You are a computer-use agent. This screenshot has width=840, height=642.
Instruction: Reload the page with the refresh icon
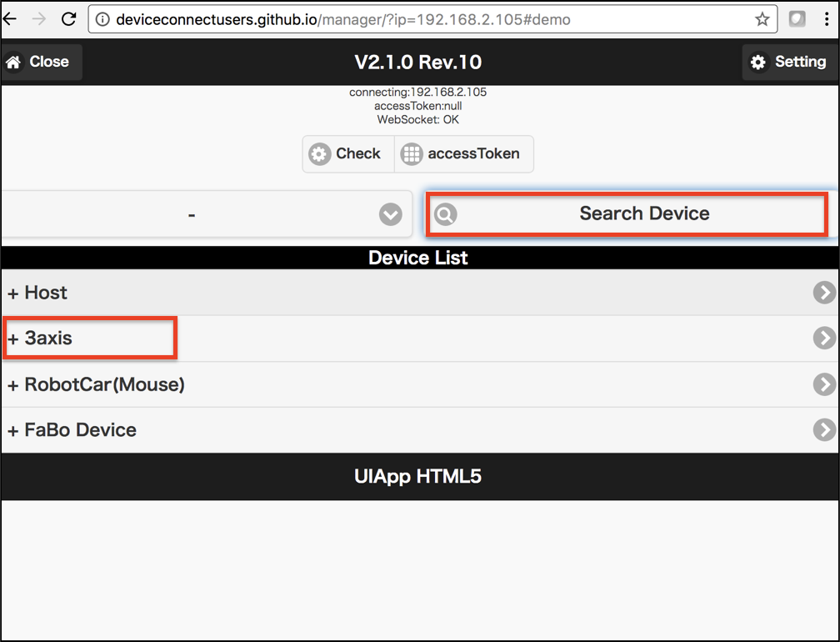click(x=69, y=19)
